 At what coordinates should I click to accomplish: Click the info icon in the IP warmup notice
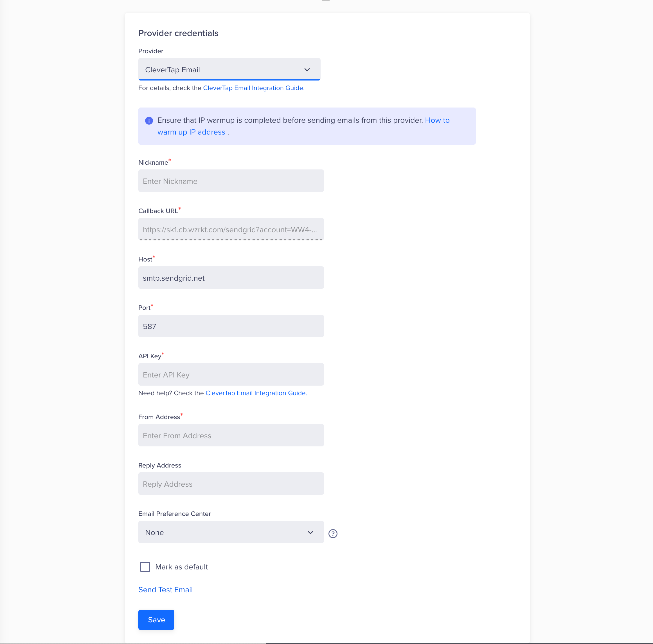(150, 120)
